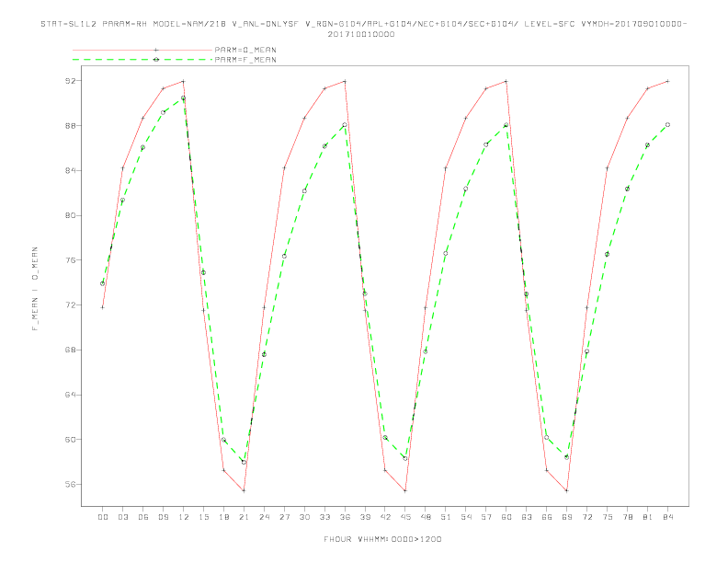Click x-axis tick label 75
The width and height of the screenshot is (728, 563).
(608, 517)
